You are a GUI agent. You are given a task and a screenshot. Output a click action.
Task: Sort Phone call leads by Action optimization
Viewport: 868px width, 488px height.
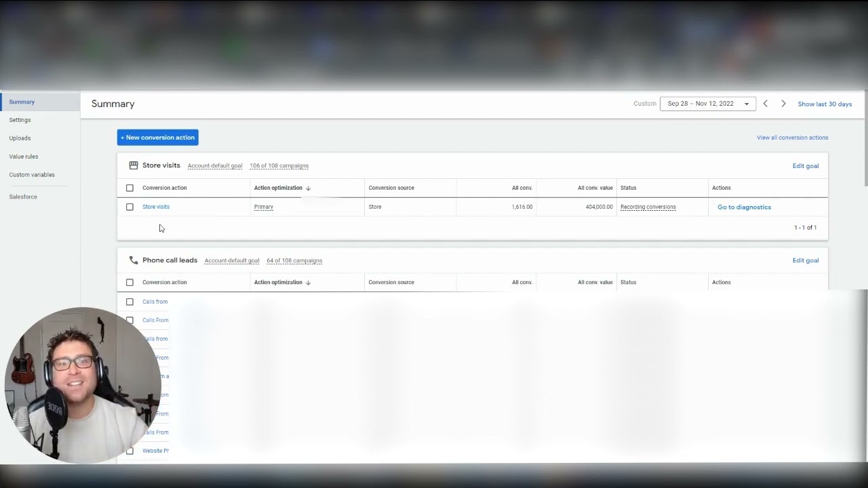tap(282, 283)
